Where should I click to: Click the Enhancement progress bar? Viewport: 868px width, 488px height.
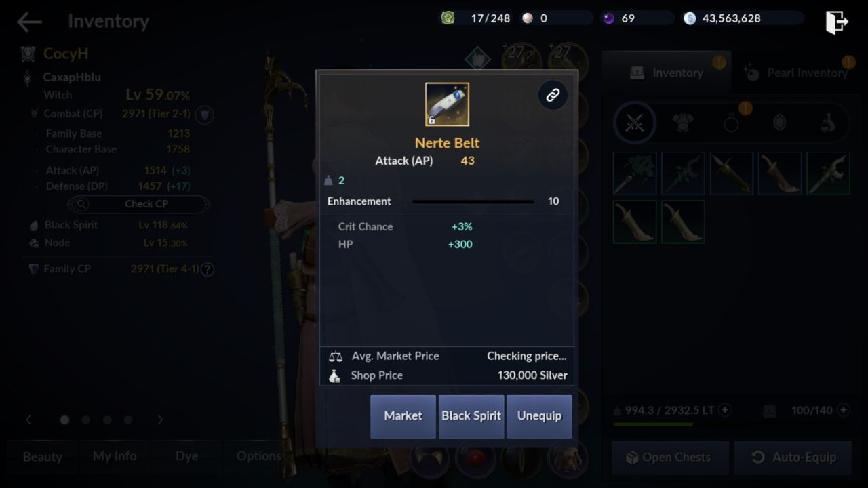click(x=473, y=201)
